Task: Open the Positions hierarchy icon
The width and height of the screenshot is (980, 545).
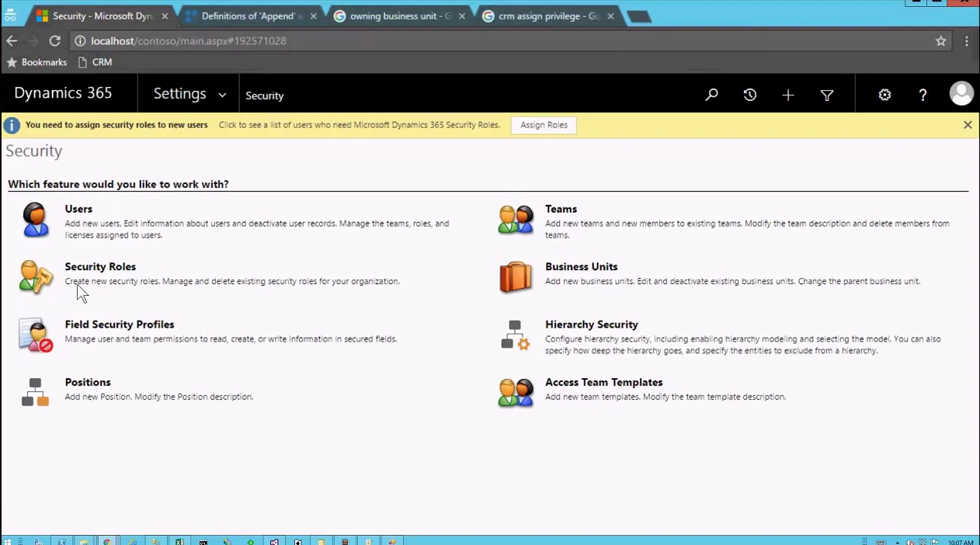Action: (x=35, y=392)
